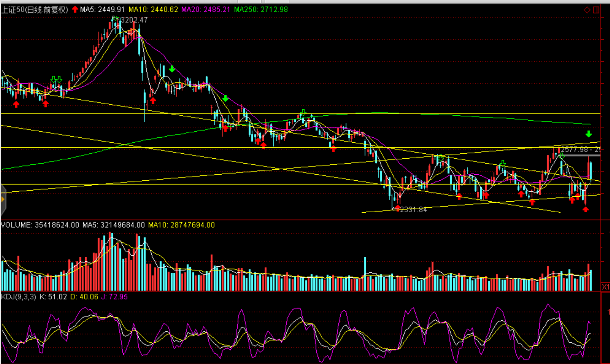The image size is (610, 364).
Task: Expand the left side panel arrow tab
Action: coord(3,200)
